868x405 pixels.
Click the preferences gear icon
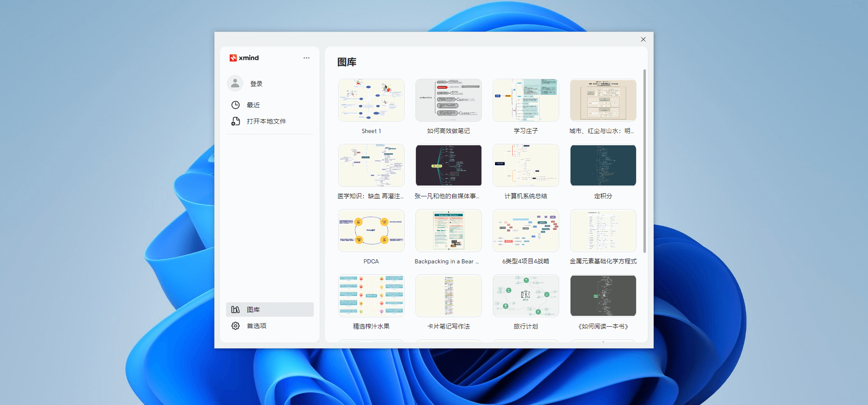click(x=236, y=326)
